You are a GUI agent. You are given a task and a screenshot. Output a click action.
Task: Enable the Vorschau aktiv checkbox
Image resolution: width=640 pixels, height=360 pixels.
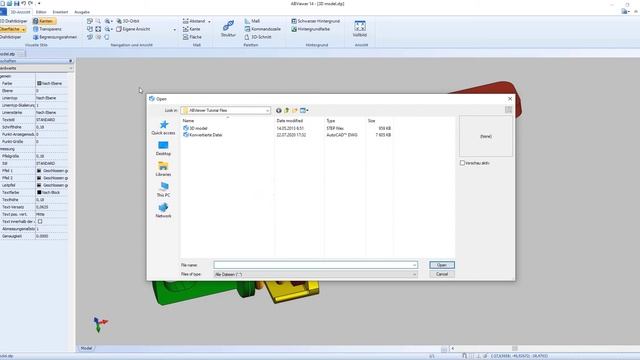click(462, 163)
